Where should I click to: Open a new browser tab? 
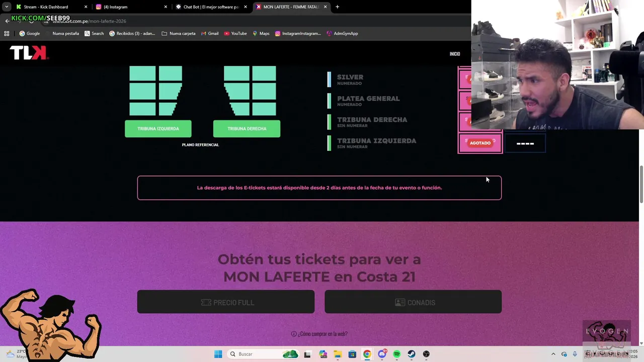[x=337, y=7]
